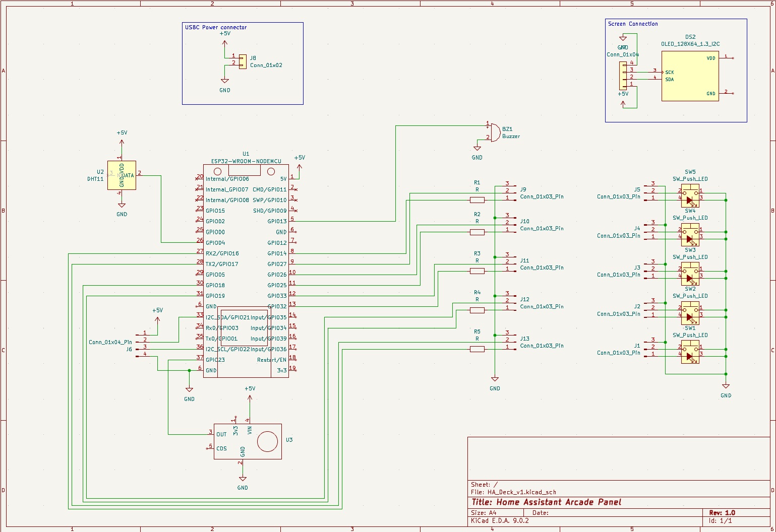The image size is (776, 532).
Task: Select the OLED_128X64_1.3_I2C display symbol DS2
Action: pyautogui.click(x=689, y=76)
